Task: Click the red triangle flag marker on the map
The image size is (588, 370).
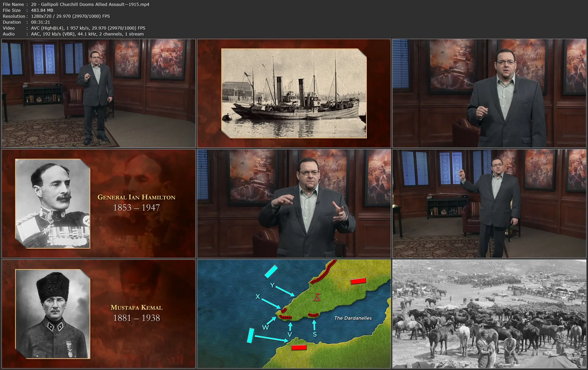Action: [x=317, y=297]
